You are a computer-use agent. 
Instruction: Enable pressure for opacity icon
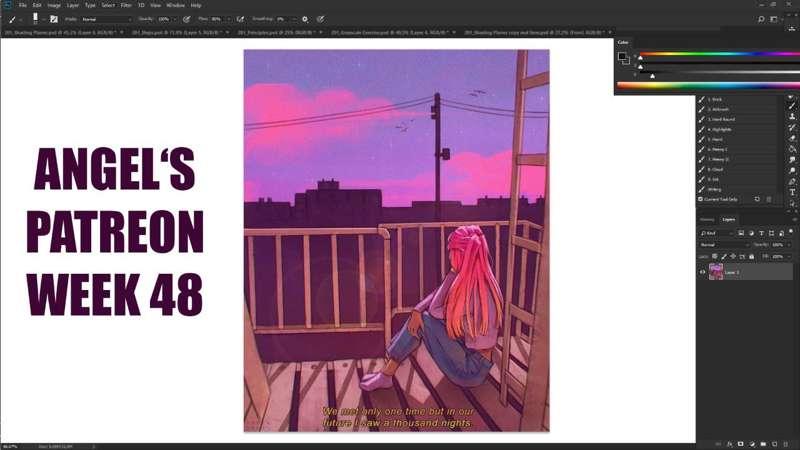(187, 19)
